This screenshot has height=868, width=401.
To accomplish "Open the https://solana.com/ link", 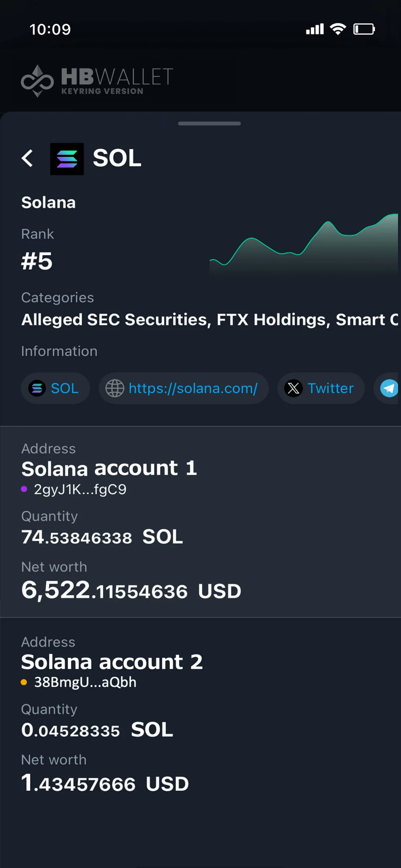I will tap(193, 389).
